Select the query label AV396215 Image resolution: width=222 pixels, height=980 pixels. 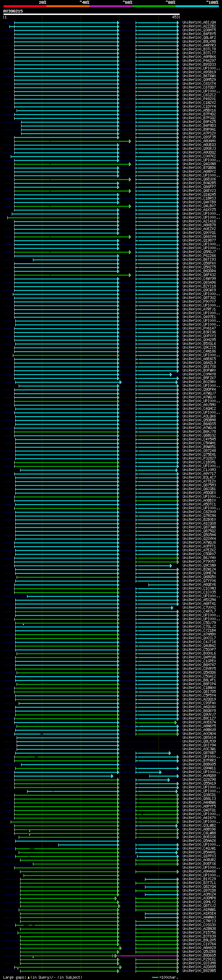[x=13, y=11]
